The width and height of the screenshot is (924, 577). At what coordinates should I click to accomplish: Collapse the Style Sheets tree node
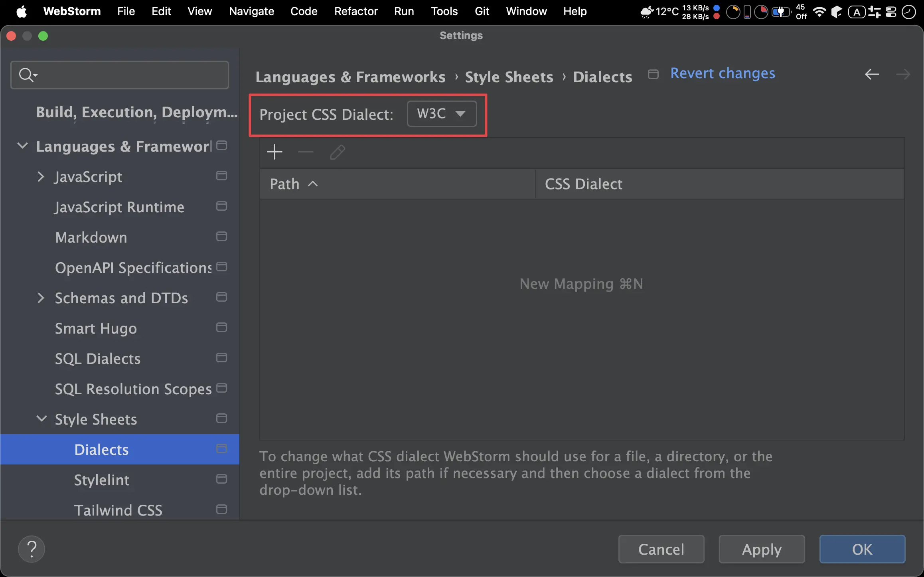coord(41,419)
